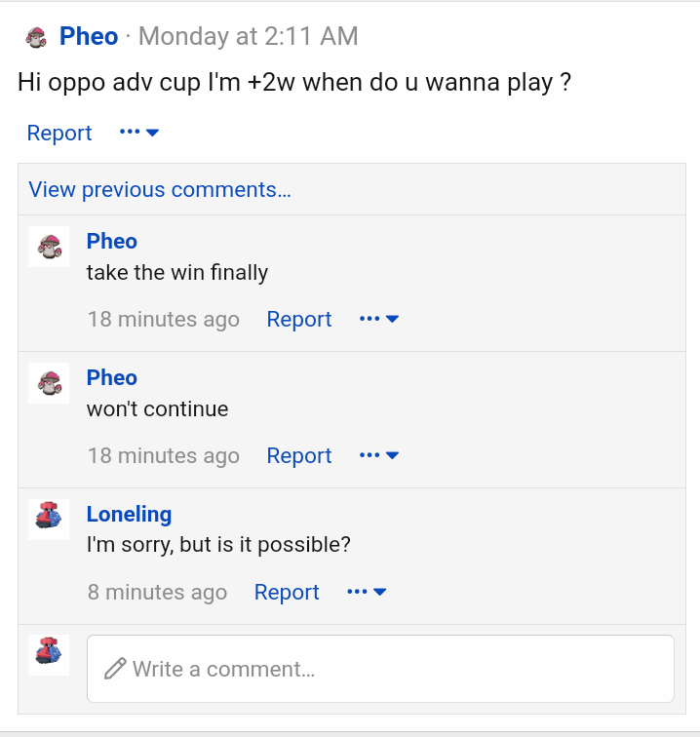Open Pheo's profile from post header
The width and height of the screenshot is (700, 737).
[x=89, y=37]
